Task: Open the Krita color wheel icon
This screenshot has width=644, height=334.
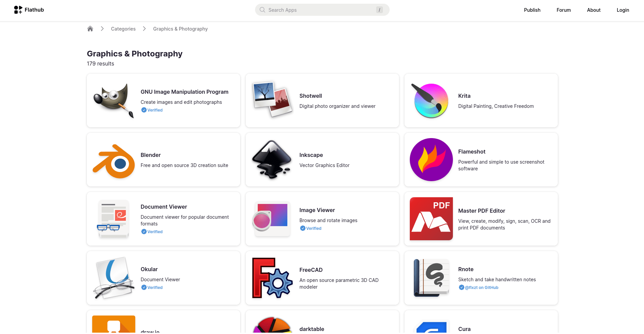Action: [x=430, y=100]
